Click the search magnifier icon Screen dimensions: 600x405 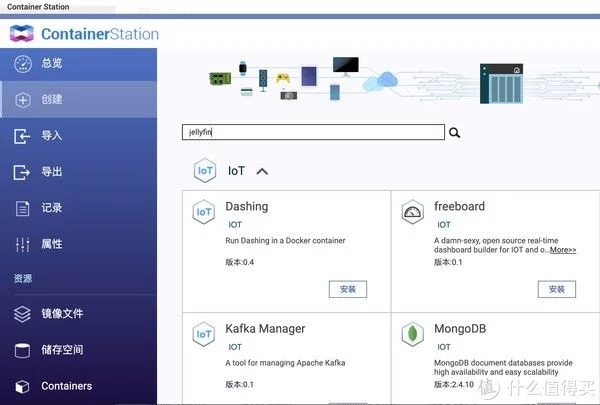tap(455, 132)
